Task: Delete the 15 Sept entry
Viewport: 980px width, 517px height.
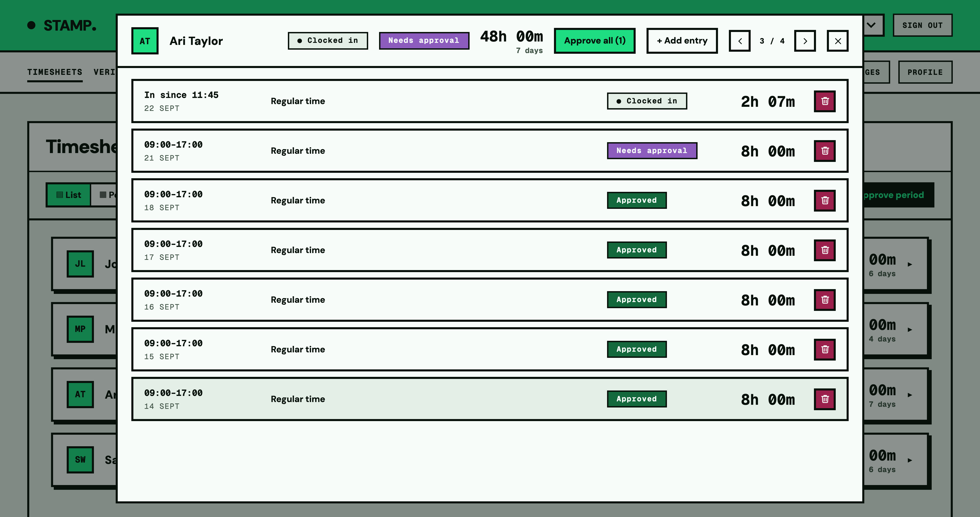Action: pos(824,349)
